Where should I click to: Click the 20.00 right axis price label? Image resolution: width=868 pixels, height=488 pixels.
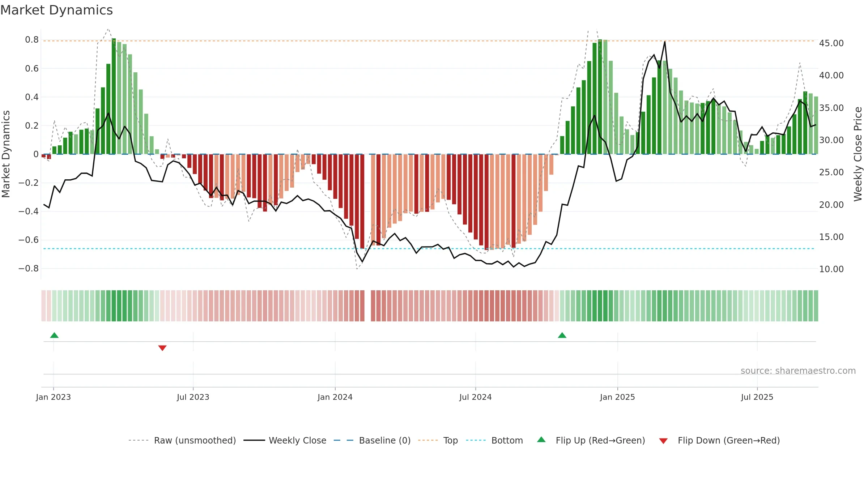(831, 205)
